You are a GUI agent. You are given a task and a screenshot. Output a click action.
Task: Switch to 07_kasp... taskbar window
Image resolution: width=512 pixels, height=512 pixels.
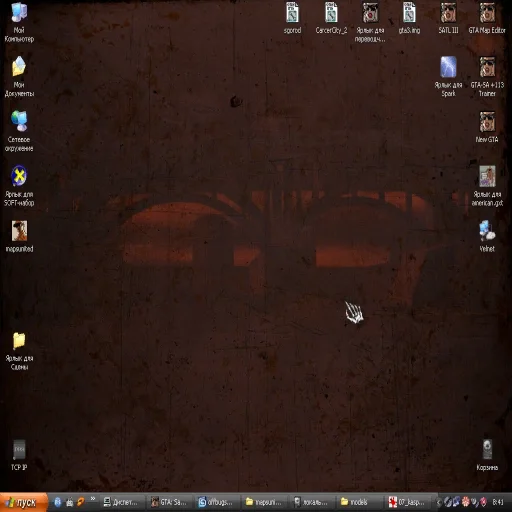click(408, 502)
